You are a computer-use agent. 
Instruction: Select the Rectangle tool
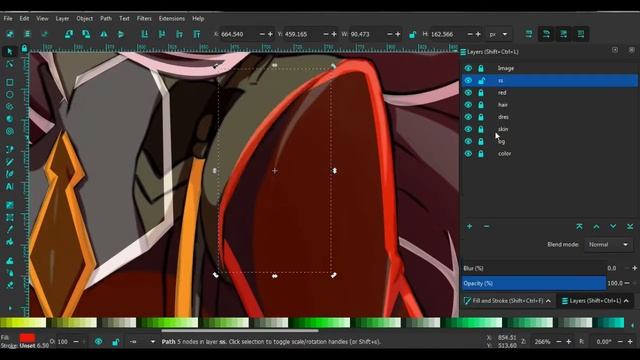click(x=9, y=82)
